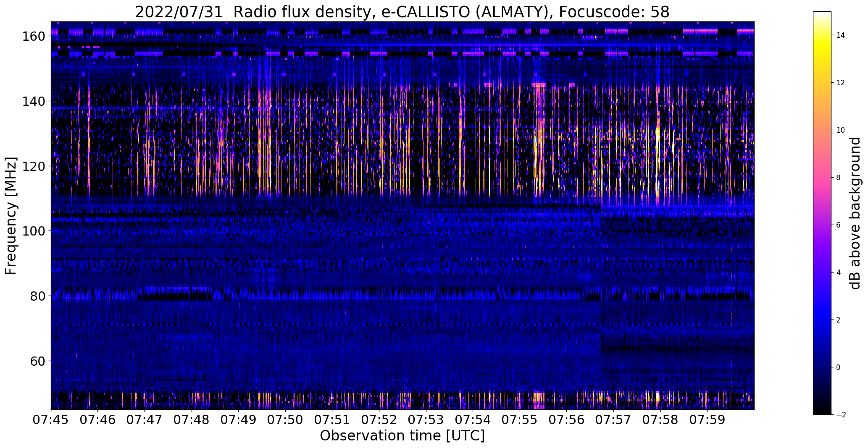Click the 07:48 time tick label

click(192, 420)
